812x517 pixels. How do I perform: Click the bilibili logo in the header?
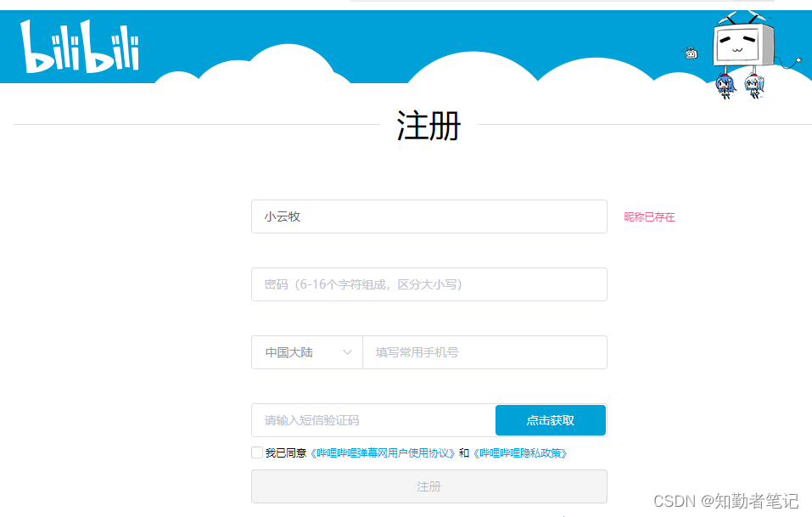[81, 47]
